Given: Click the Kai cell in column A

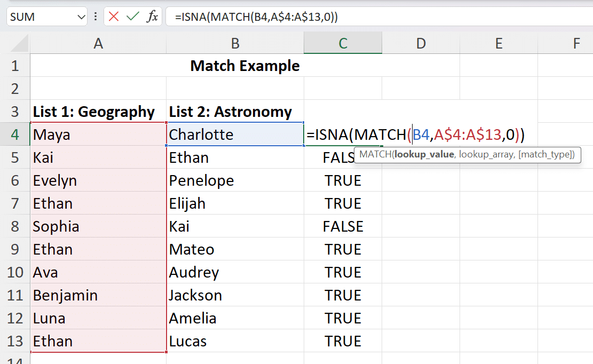Looking at the screenshot, I should click(x=98, y=157).
